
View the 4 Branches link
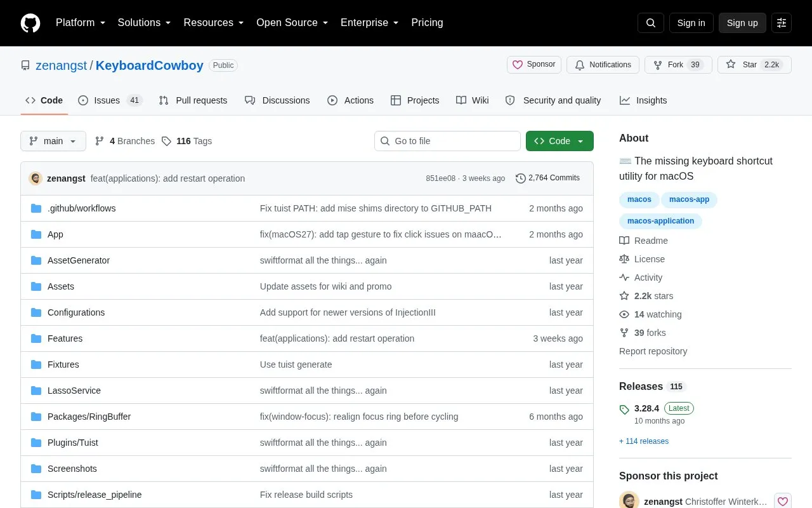(125, 141)
